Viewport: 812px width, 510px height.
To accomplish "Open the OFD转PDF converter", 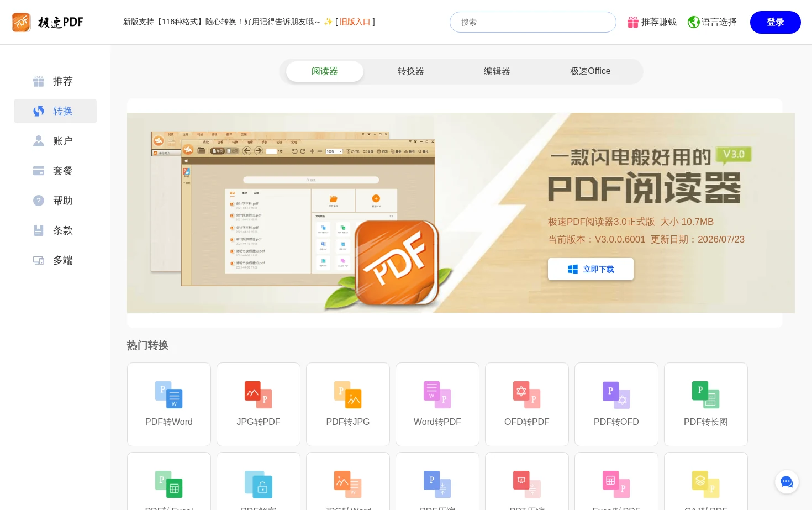I will 527,404.
